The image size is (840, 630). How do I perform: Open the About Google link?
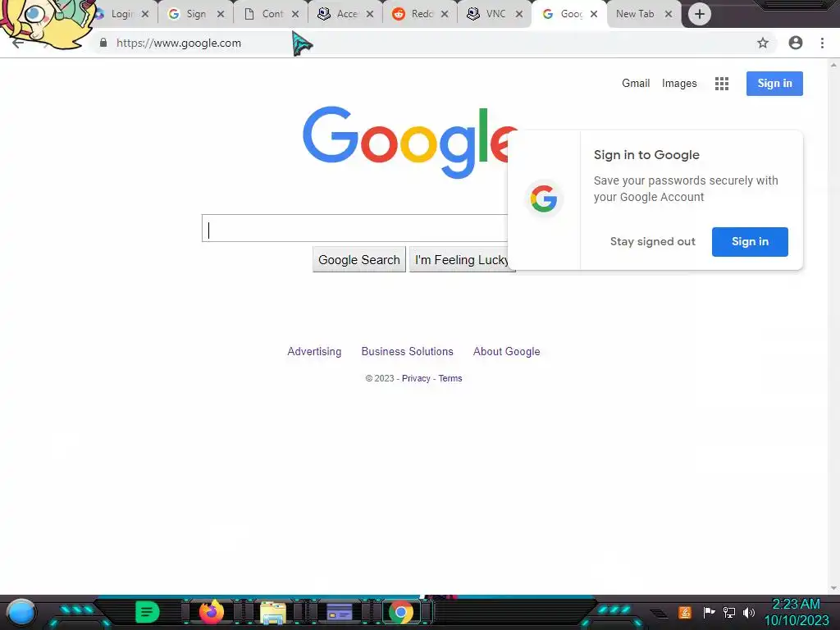coord(506,351)
